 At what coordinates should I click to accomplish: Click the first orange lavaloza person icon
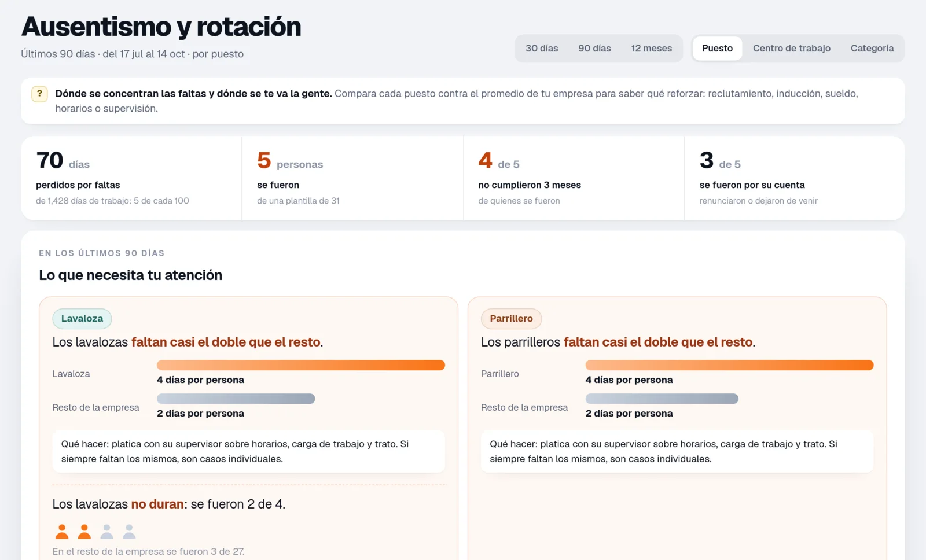click(x=62, y=531)
